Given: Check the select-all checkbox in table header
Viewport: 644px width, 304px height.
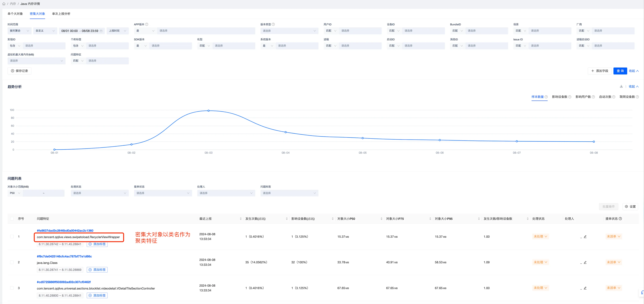Looking at the screenshot, I should 12,219.
